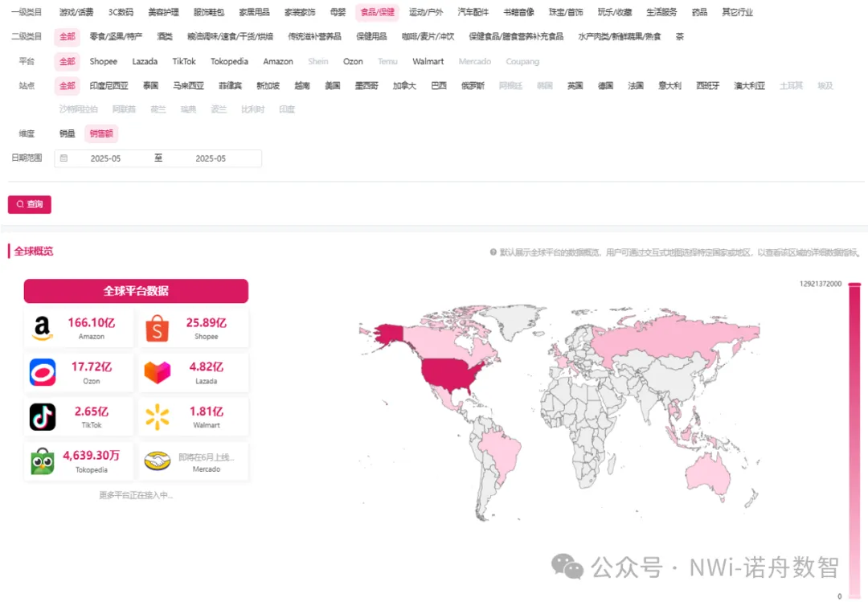This screenshot has width=868, height=602.
Task: Switch to 美容护理 primary category
Action: pyautogui.click(x=163, y=12)
